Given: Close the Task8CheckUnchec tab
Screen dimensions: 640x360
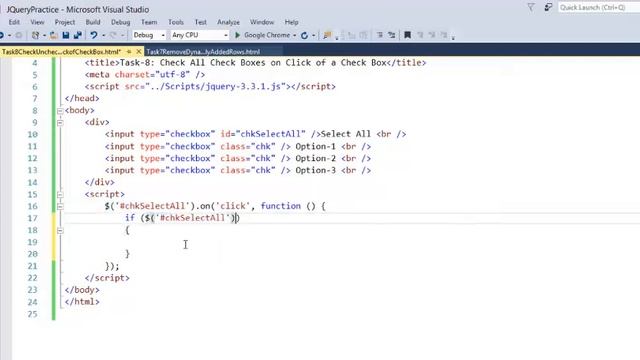Looking at the screenshot, I should (139, 51).
